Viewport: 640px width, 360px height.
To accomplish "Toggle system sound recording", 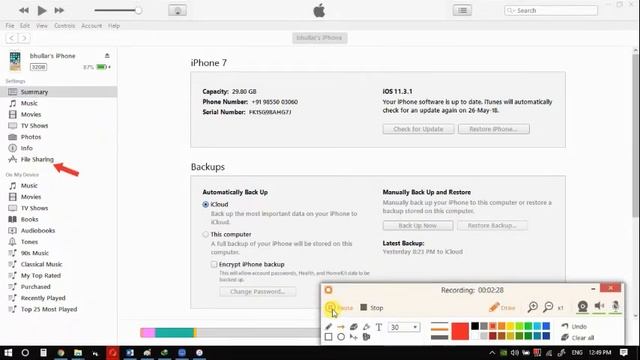I will point(599,307).
